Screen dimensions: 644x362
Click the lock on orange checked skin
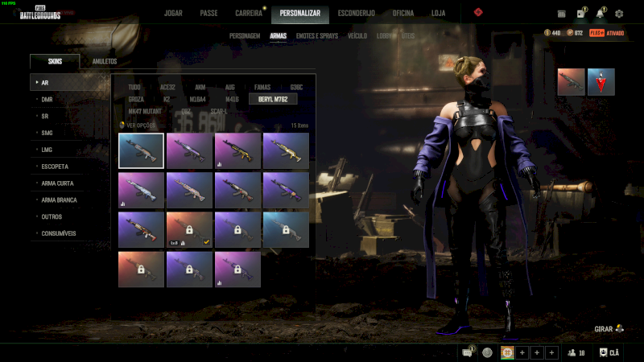[x=189, y=229]
